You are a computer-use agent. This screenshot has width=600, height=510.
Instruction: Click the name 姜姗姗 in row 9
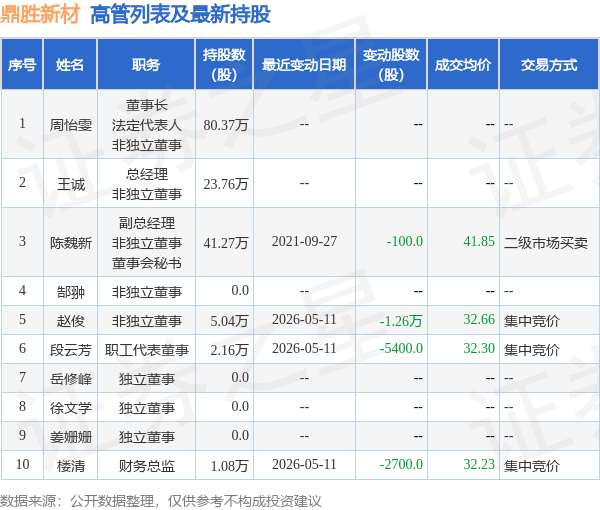point(71,437)
